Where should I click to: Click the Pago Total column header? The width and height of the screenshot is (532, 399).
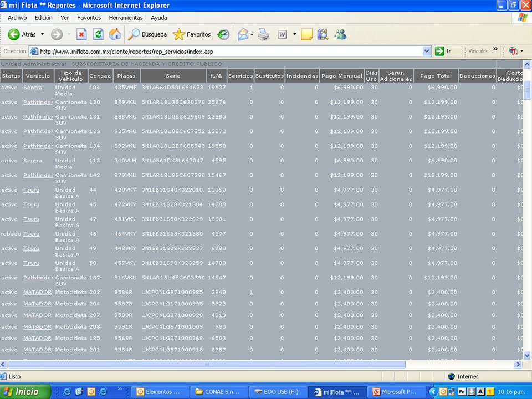click(x=436, y=76)
